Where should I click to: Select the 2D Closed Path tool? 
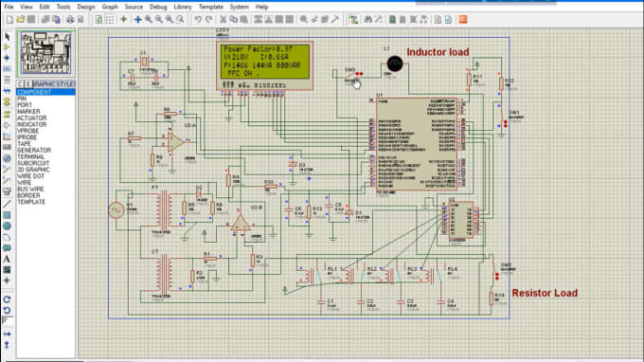(x=7, y=247)
